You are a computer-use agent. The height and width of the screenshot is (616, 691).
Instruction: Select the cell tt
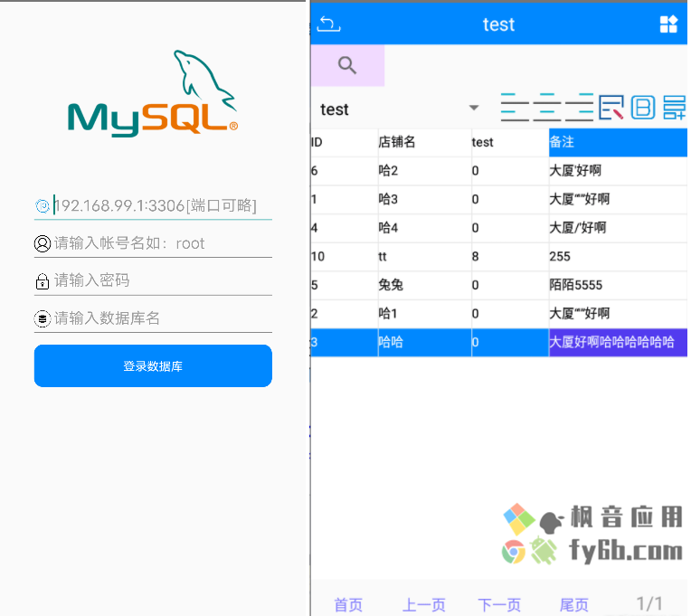pos(424,257)
